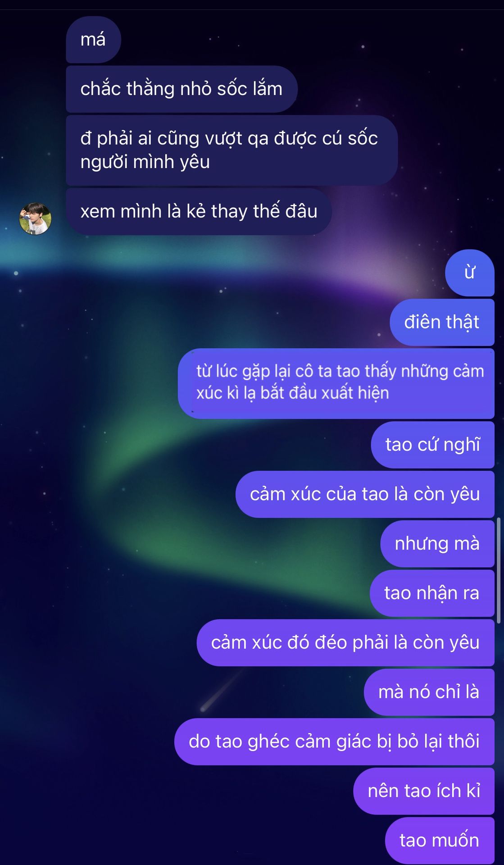This screenshot has height=865, width=504.
Task: Open the sender's profile avatar
Action: pos(35,219)
